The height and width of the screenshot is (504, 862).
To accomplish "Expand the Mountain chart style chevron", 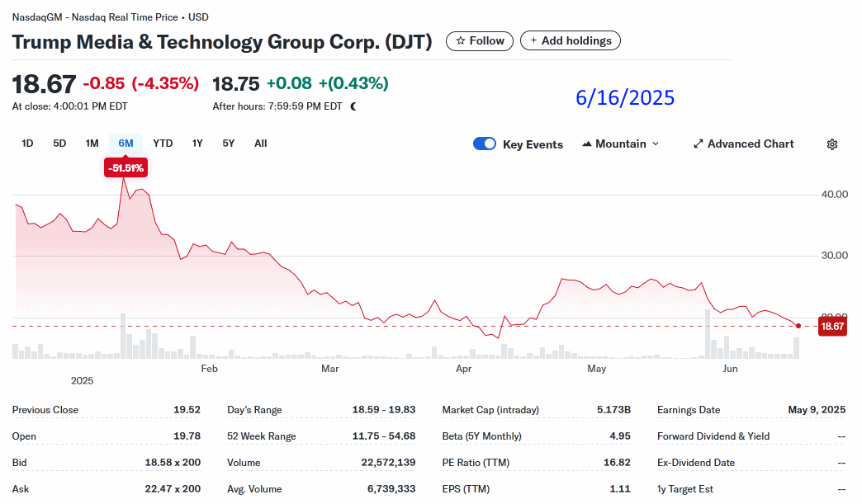I will pos(656,144).
